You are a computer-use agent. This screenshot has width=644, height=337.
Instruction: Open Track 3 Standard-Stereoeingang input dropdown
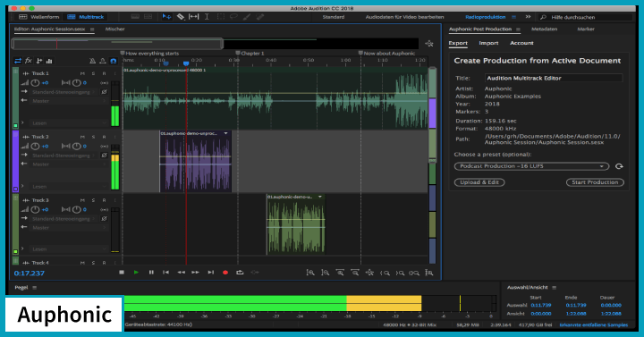pos(64,219)
